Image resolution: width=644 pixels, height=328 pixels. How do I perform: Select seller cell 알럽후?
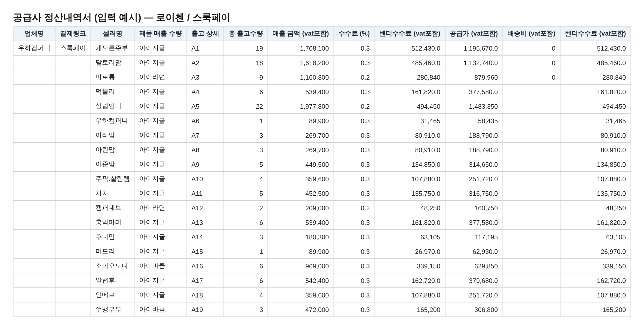(113, 280)
